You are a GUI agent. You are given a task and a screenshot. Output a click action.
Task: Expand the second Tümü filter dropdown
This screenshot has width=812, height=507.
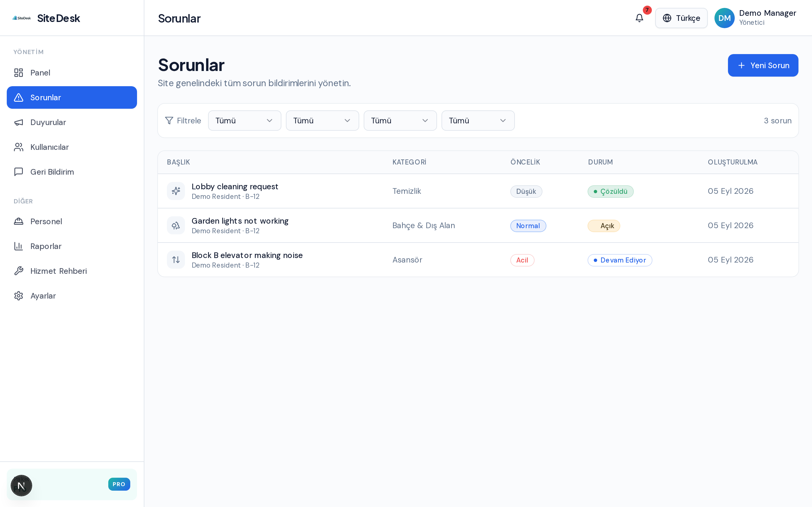coord(323,121)
